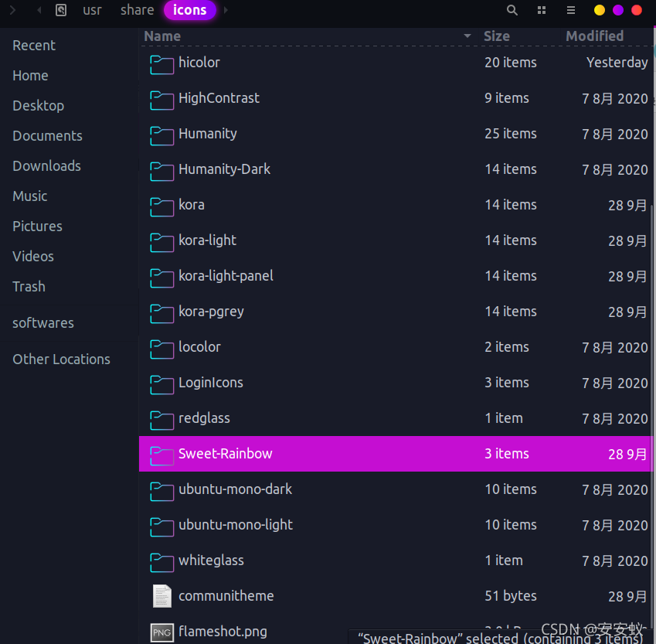Go back with the left arrow
Image resolution: width=656 pixels, height=644 pixels.
pos(39,10)
